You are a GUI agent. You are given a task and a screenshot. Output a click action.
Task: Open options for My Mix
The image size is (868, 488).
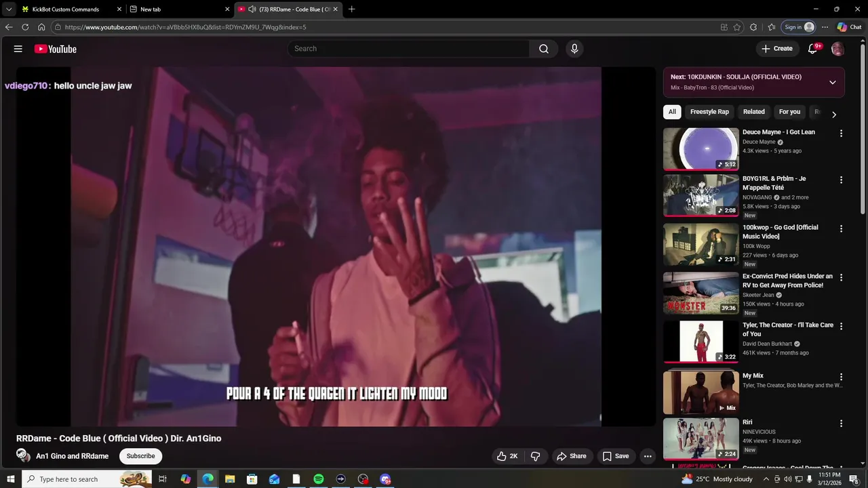(841, 377)
